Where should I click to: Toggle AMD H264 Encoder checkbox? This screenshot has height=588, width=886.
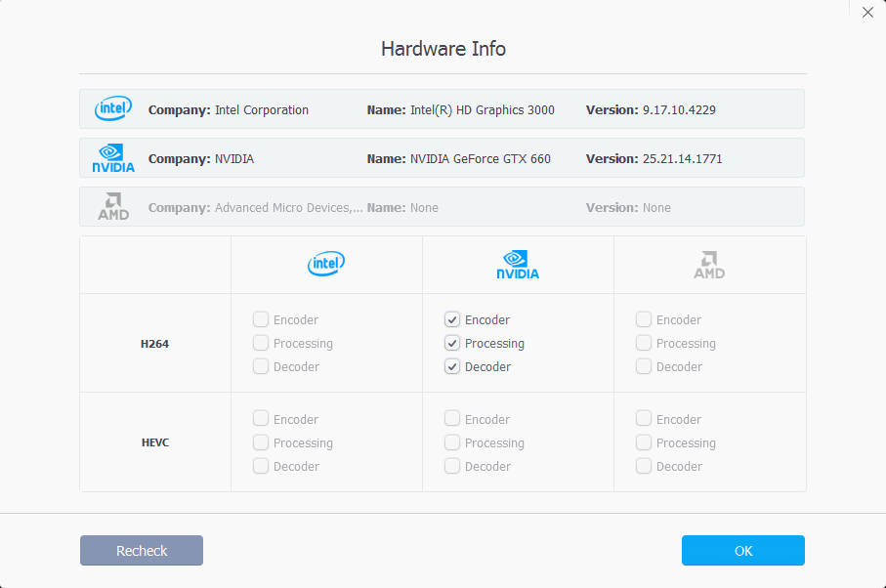pyautogui.click(x=644, y=319)
